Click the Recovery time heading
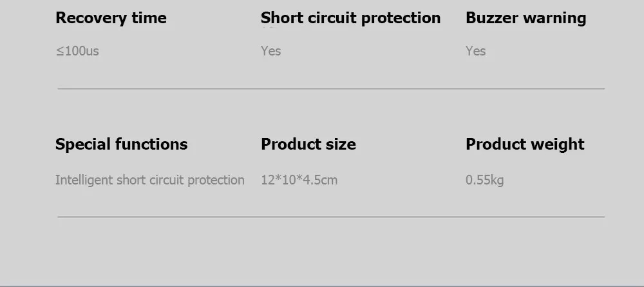This screenshot has width=644, height=287. click(x=111, y=18)
